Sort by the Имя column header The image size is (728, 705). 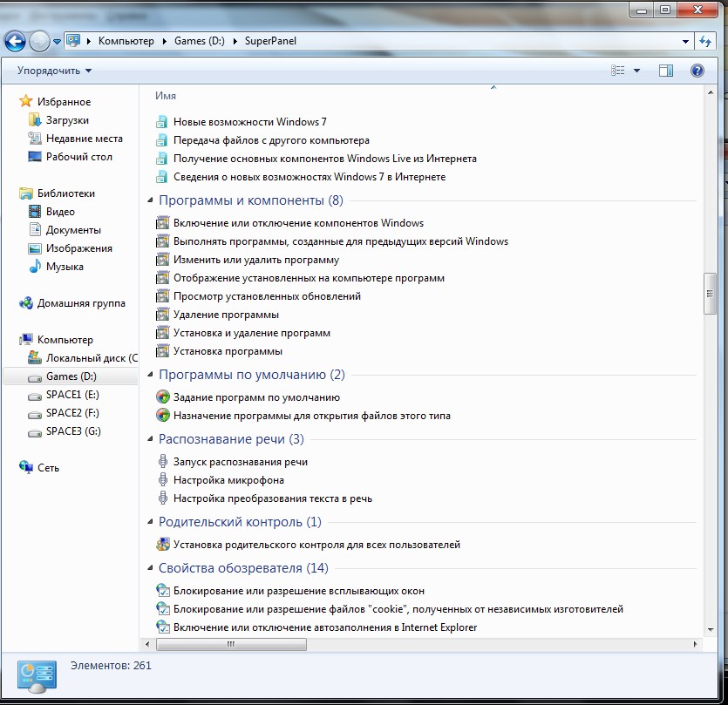tap(166, 96)
